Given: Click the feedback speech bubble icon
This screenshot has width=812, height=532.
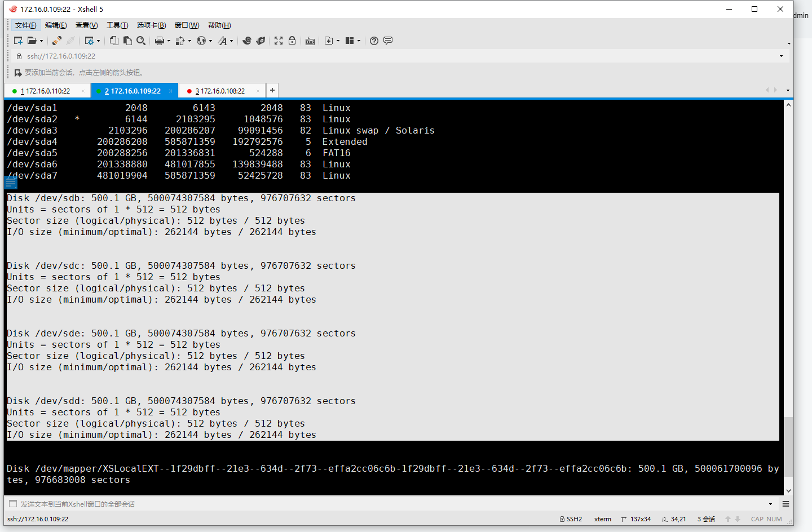Looking at the screenshot, I should point(388,41).
